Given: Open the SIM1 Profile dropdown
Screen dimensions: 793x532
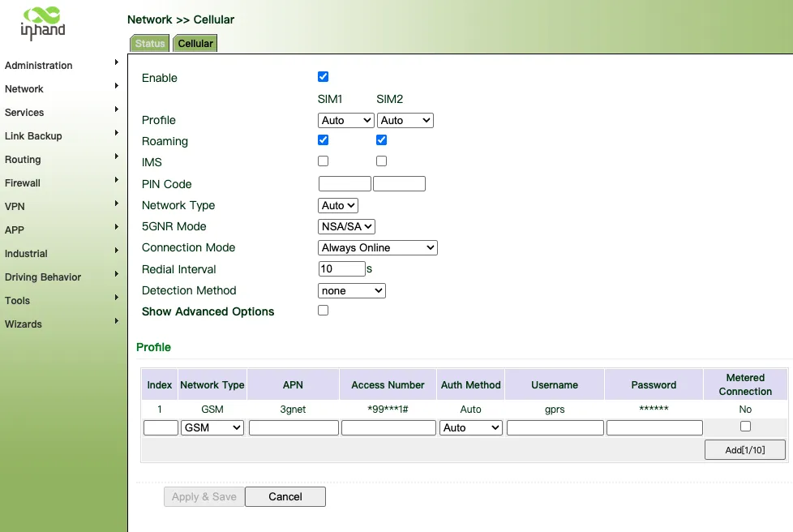Looking at the screenshot, I should pyautogui.click(x=346, y=120).
